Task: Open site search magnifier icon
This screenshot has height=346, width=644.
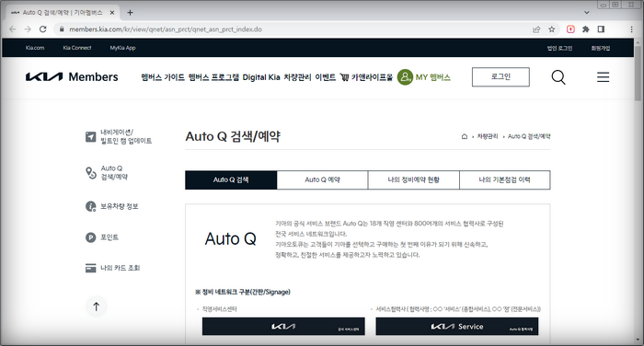Action: (558, 77)
